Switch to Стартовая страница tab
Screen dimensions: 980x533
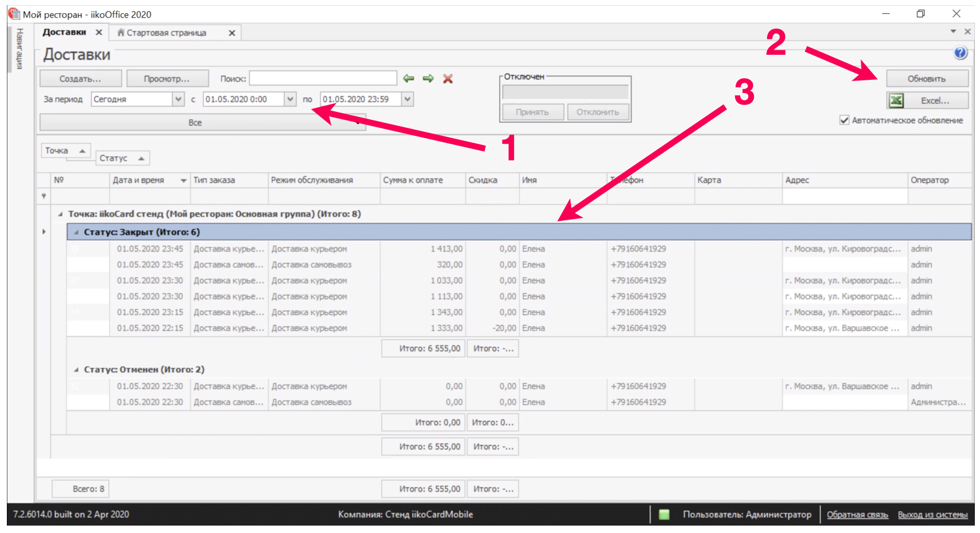[x=166, y=33]
